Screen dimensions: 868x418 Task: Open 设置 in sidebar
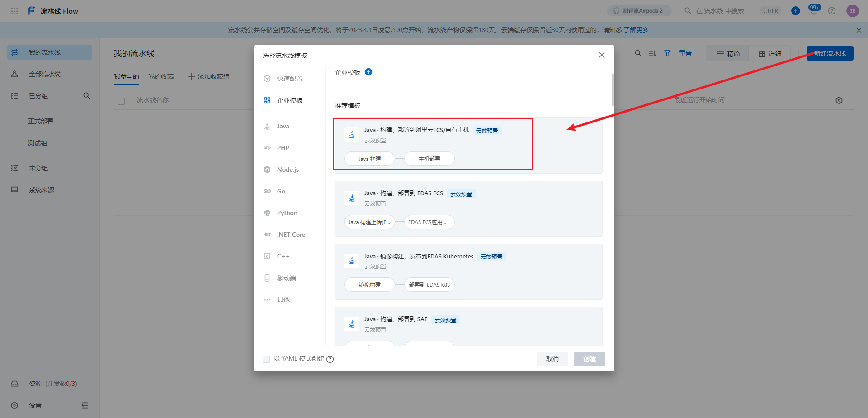[35, 405]
